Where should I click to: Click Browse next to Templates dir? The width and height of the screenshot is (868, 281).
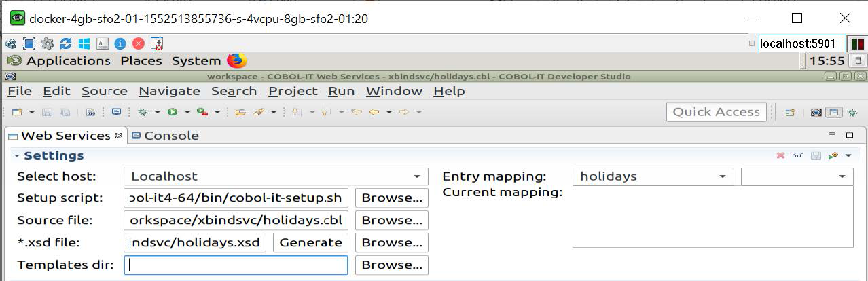pyautogui.click(x=392, y=265)
